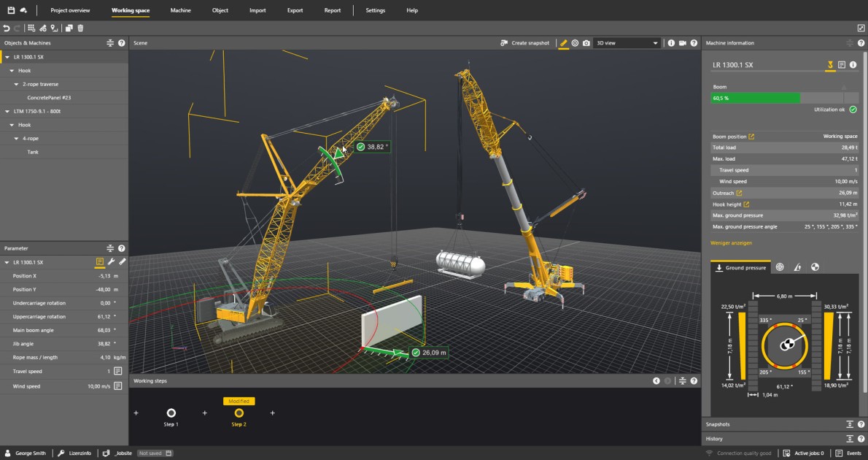Collapse the 2-rope traverse tree node

pyautogui.click(x=16, y=85)
